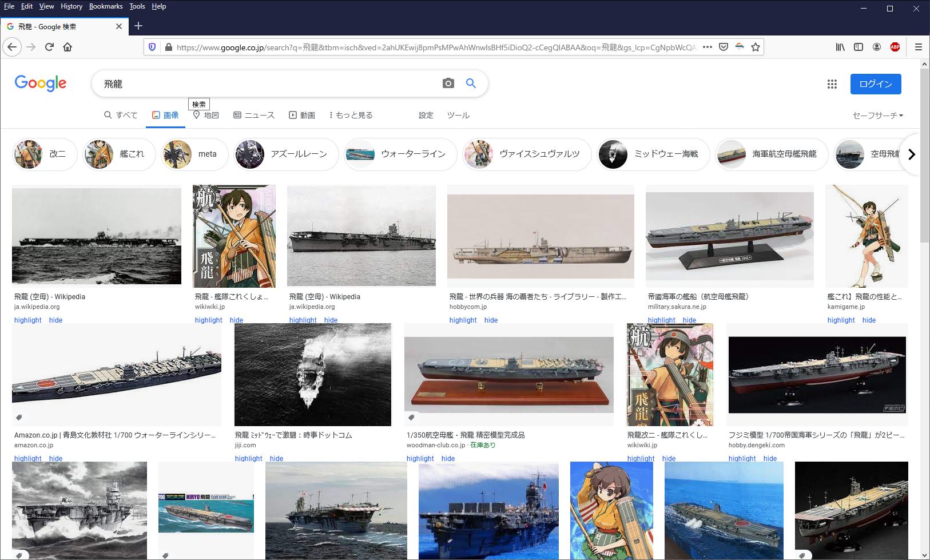Open the ツール tools options
The width and height of the screenshot is (930, 560).
tap(458, 115)
